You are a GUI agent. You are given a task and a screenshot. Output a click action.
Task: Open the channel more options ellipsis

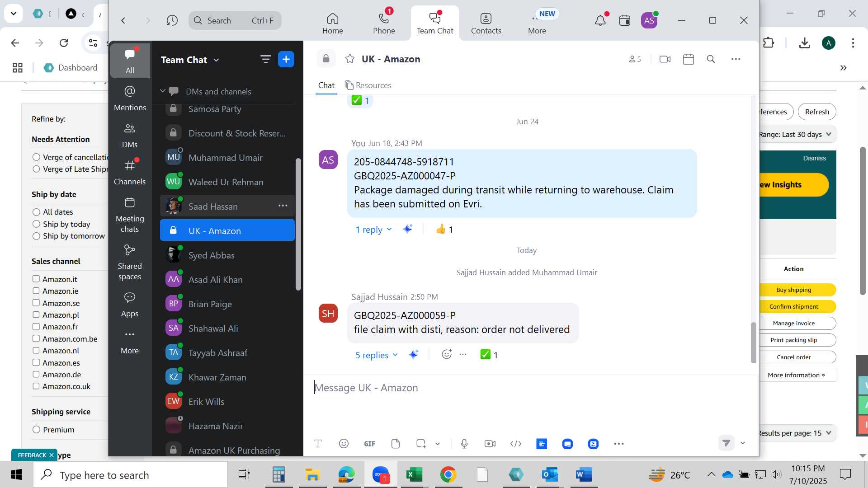click(736, 59)
